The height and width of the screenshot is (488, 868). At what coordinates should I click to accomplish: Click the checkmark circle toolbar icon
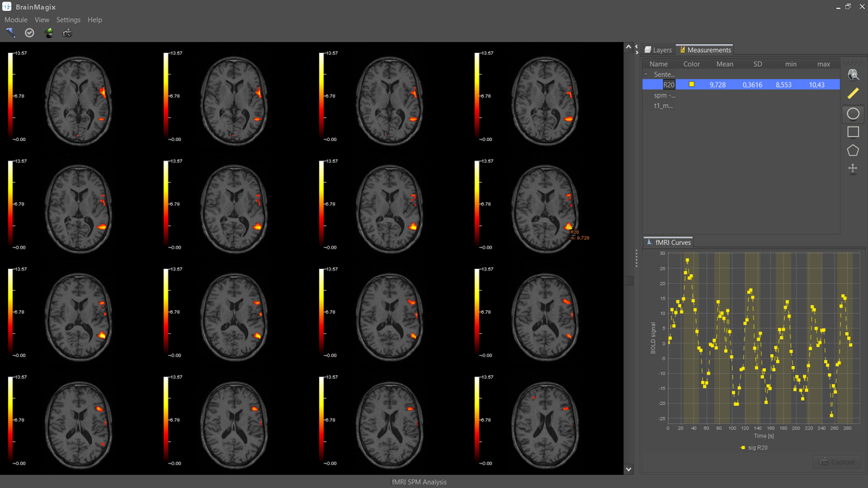pyautogui.click(x=30, y=33)
